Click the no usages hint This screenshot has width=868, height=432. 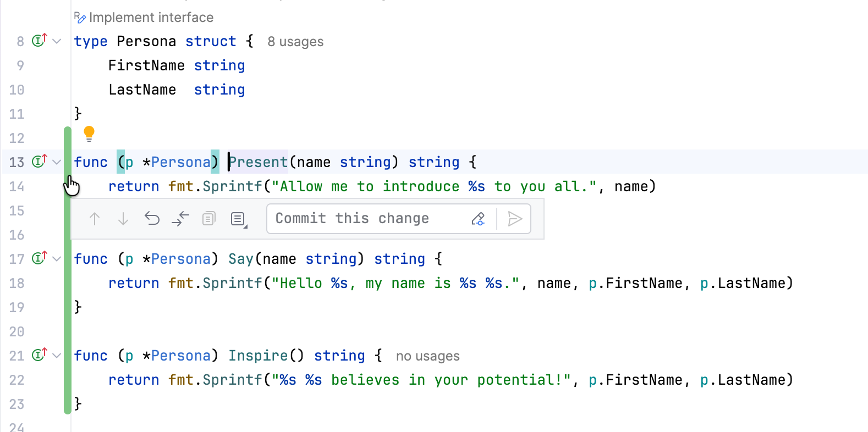428,356
